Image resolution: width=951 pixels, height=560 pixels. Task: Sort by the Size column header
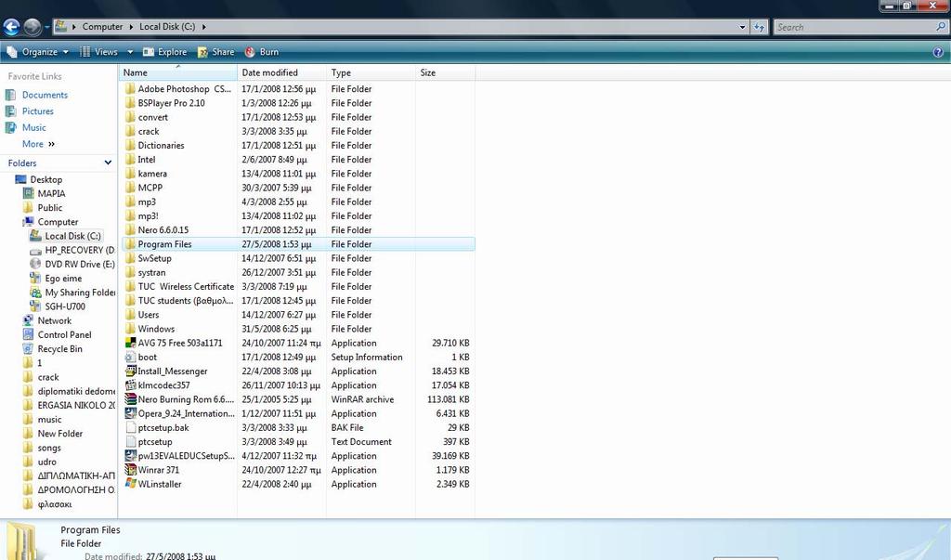point(445,72)
